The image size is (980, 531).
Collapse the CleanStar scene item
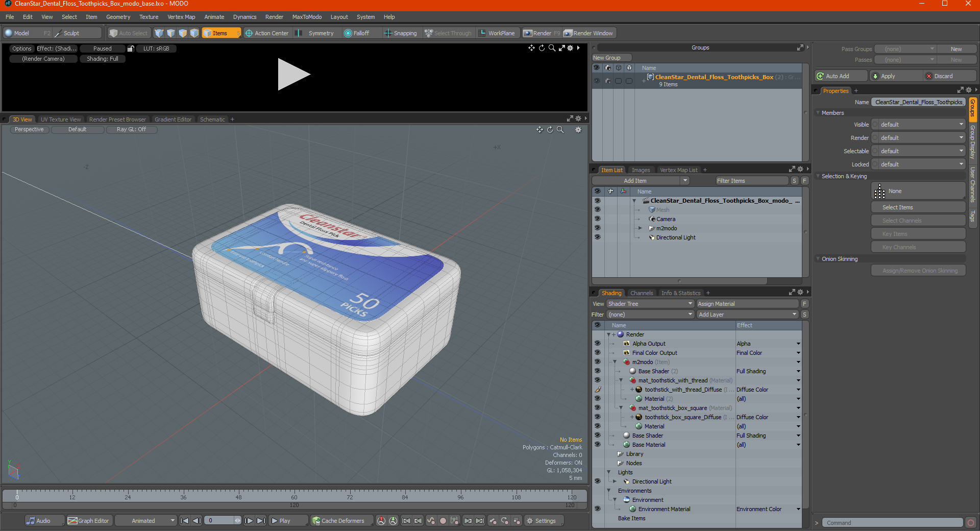(x=634, y=201)
